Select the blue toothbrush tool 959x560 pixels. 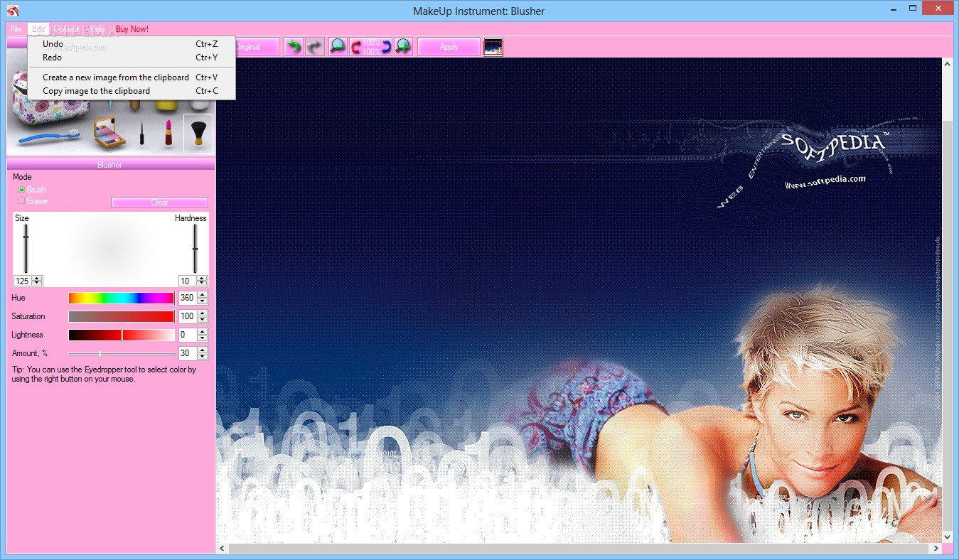50,135
